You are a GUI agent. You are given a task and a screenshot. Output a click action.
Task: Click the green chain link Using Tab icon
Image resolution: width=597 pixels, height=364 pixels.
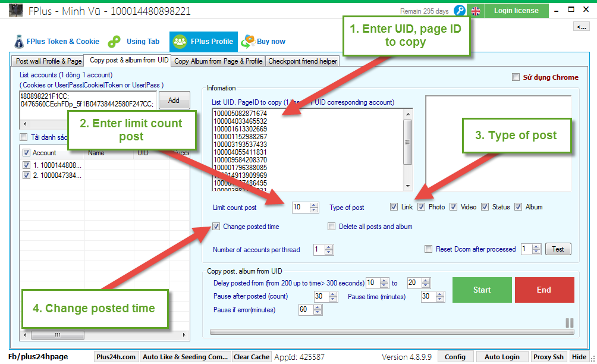pos(114,42)
